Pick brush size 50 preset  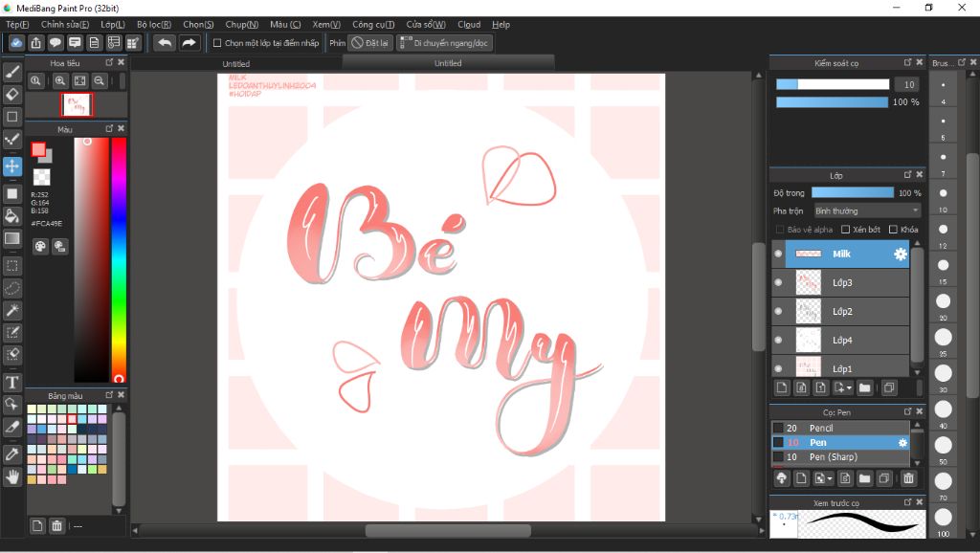(943, 446)
